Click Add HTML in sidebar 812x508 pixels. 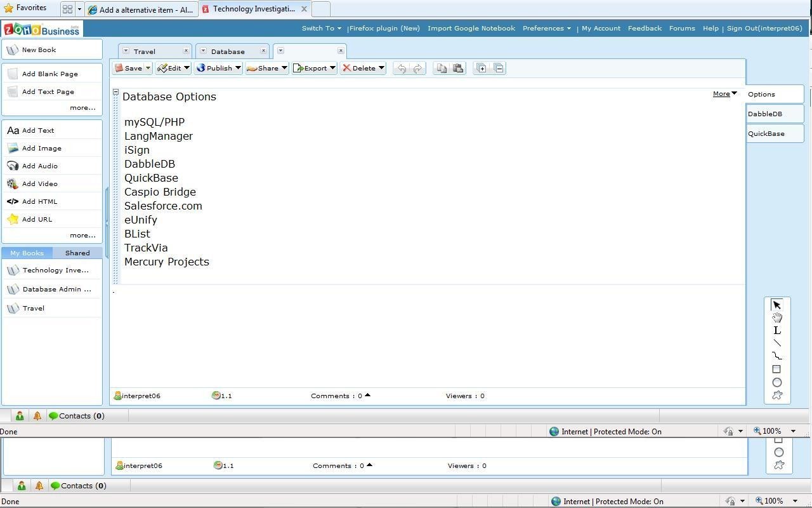pos(39,201)
